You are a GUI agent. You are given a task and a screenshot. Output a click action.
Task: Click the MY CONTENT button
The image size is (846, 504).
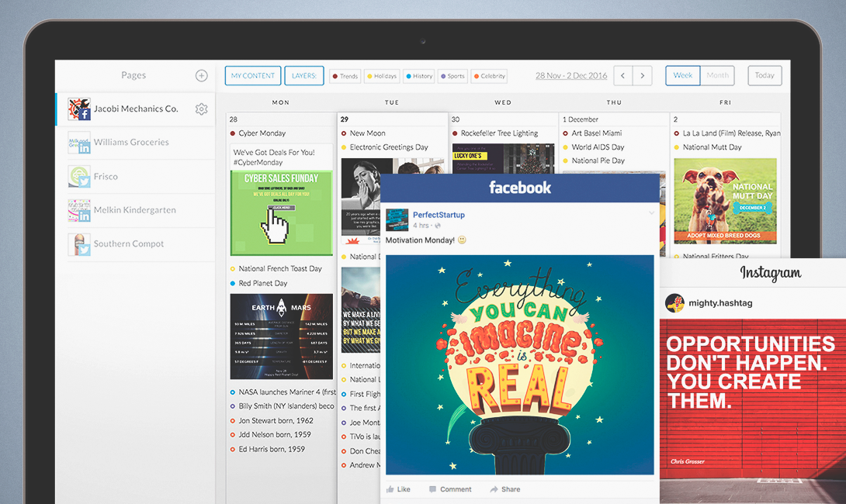253,75
